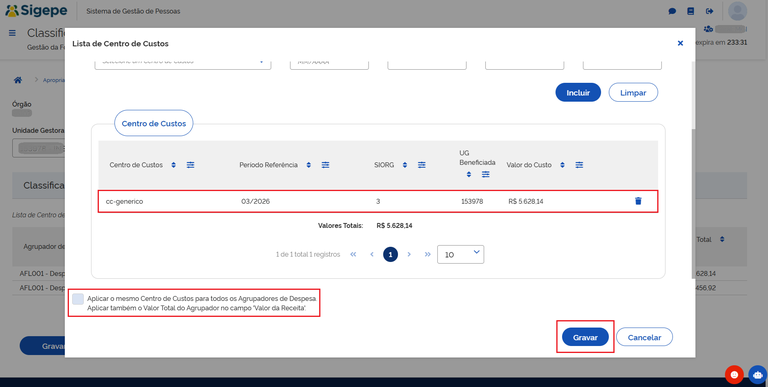Sort by SIORG column

[x=405, y=165]
